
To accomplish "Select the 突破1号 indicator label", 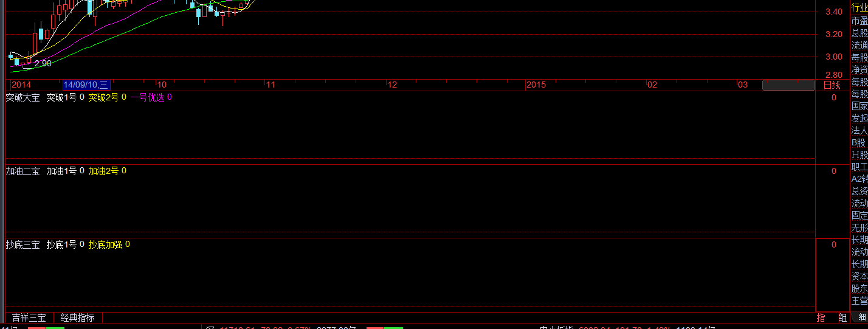I will (x=61, y=97).
